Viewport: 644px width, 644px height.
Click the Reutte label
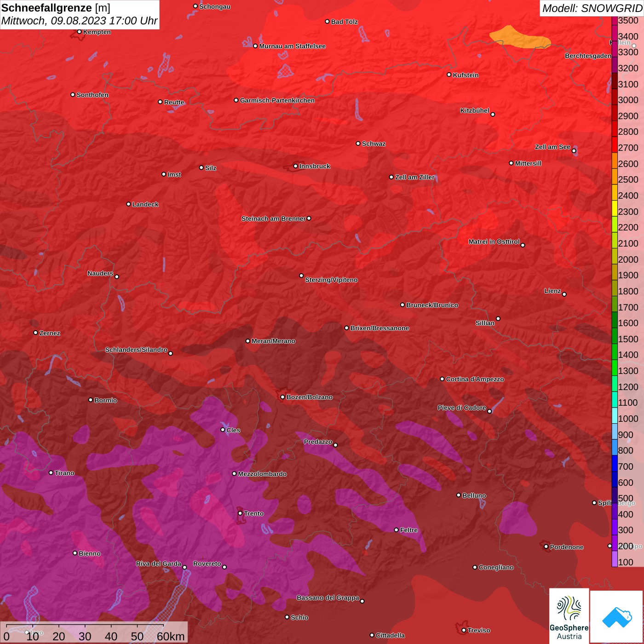pos(174,102)
